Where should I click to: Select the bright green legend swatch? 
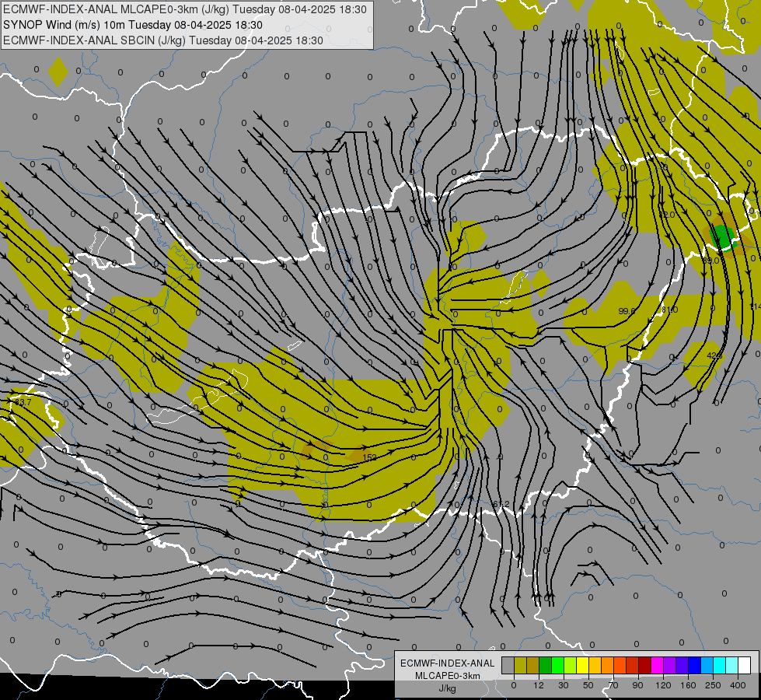(558, 665)
